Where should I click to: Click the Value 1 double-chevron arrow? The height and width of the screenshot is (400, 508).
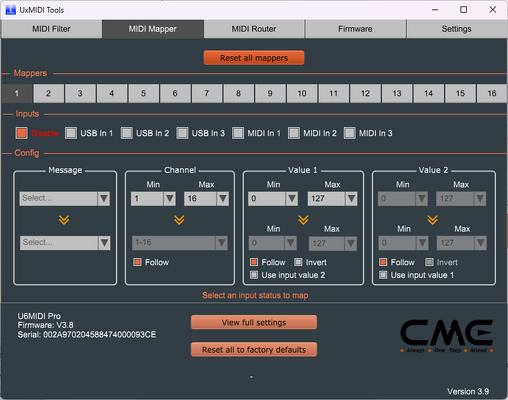[303, 220]
